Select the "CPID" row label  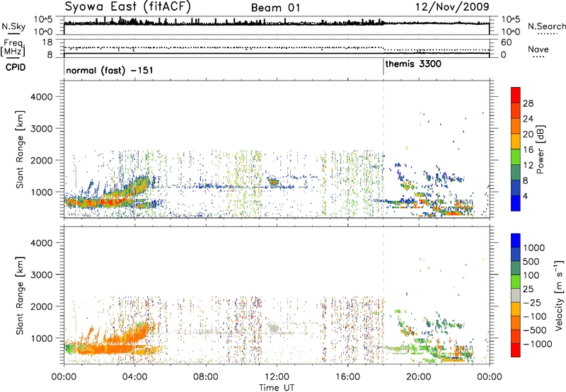click(x=15, y=67)
